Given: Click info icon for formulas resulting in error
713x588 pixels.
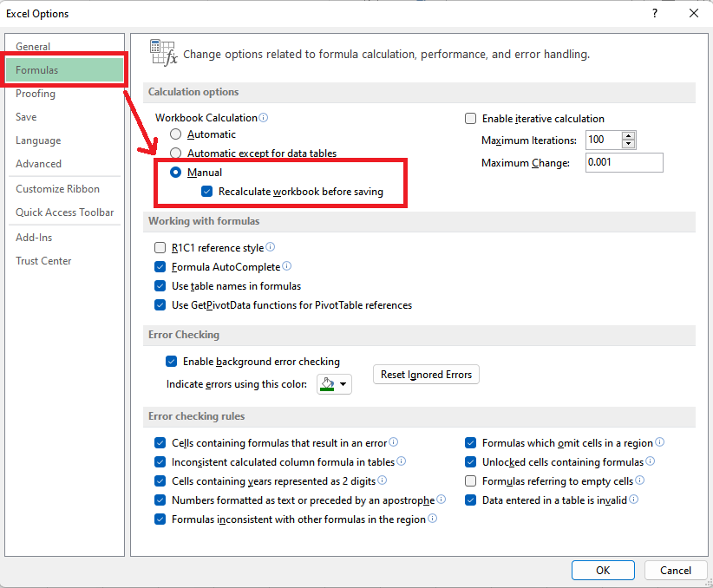Looking at the screenshot, I should (394, 442).
